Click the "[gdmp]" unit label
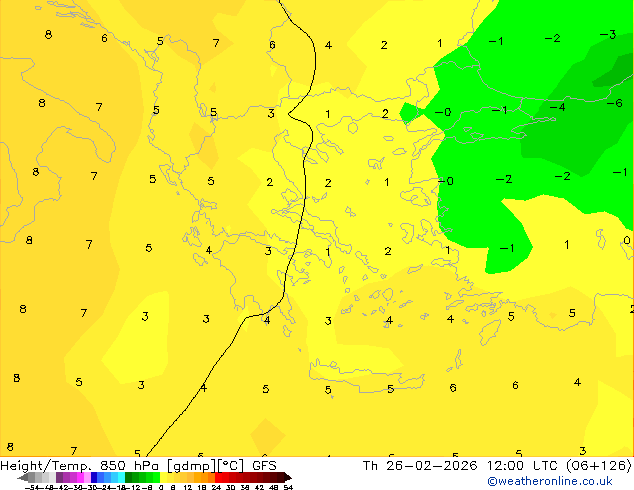The height and width of the screenshot is (490, 634). pyautogui.click(x=192, y=466)
